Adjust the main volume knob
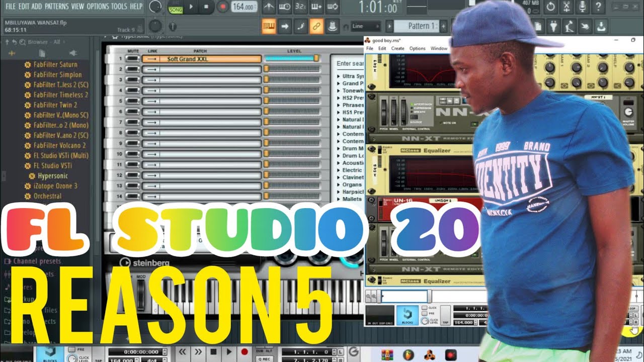644x362 pixels. 155,7
